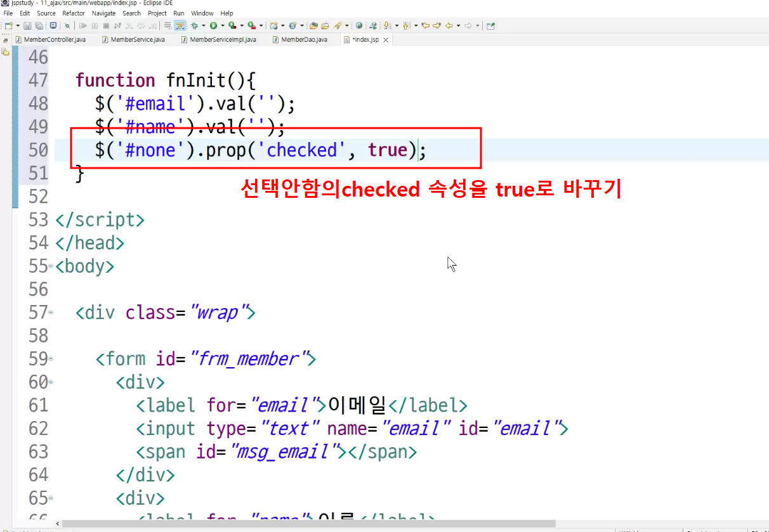
Task: Save the current file with the disk icon
Action: pyautogui.click(x=27, y=25)
